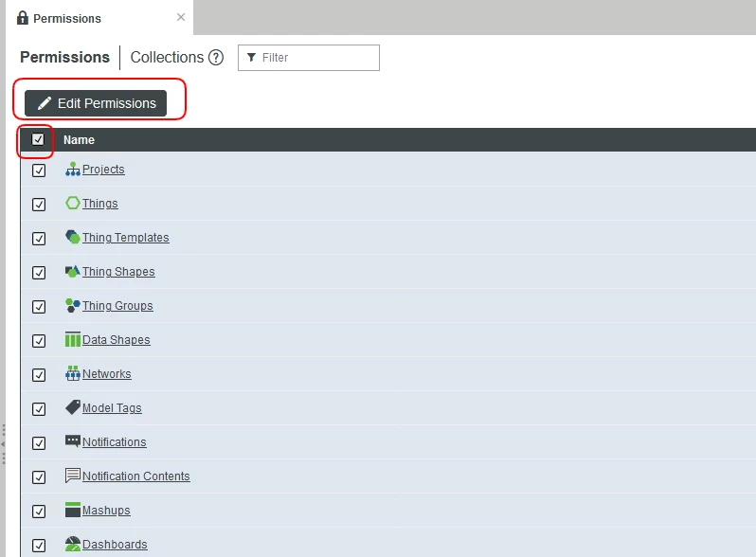This screenshot has height=557, width=756.
Task: Click the lock icon on Permissions tab
Action: click(x=23, y=18)
